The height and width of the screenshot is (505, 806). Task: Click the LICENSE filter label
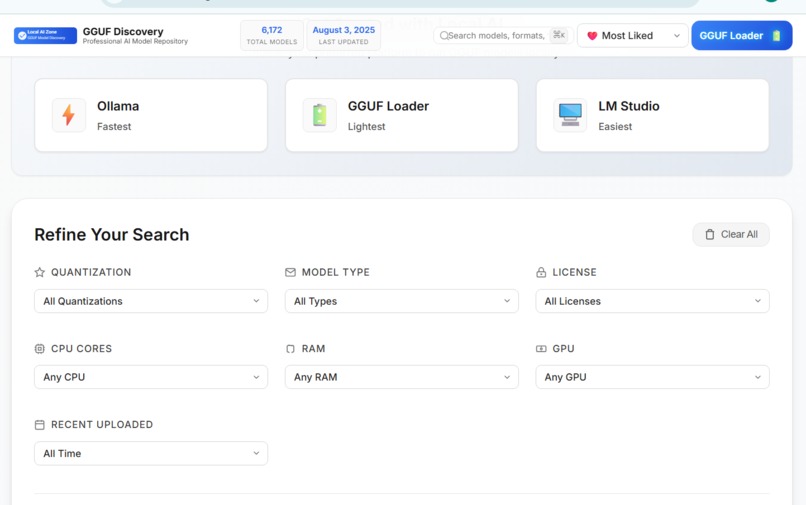(x=574, y=273)
